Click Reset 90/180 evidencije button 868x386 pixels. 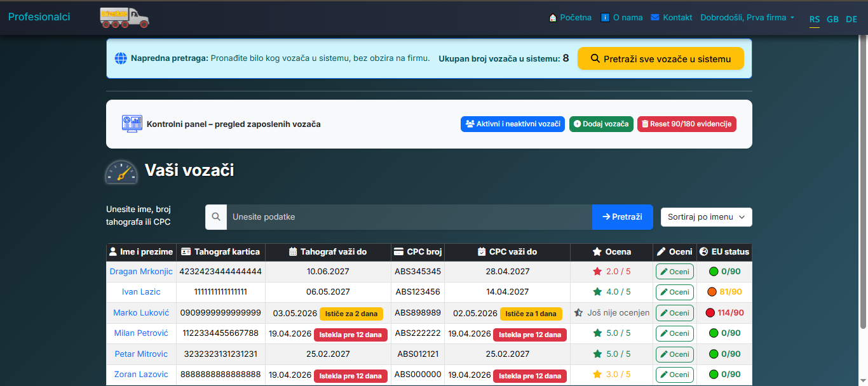coord(687,124)
